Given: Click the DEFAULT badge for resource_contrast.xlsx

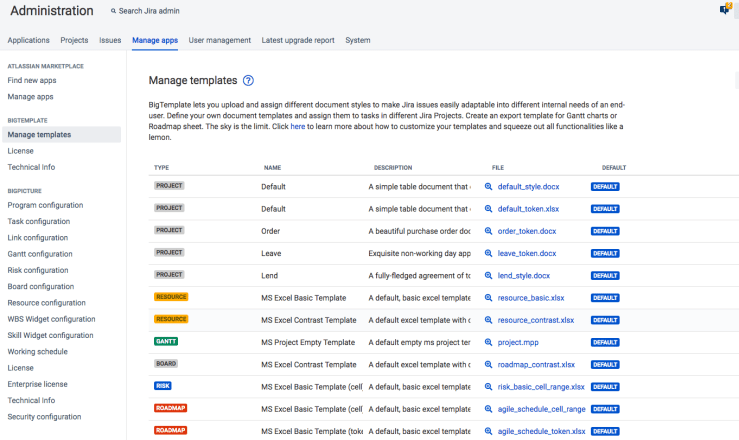Looking at the screenshot, I should pos(605,320).
